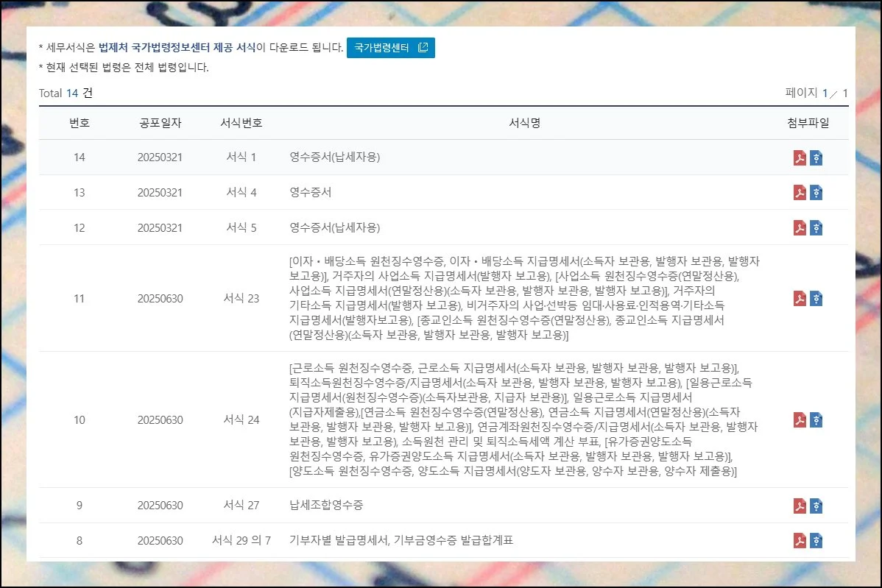The width and height of the screenshot is (882, 588).
Task: Select the 영수증서 form name in row 13
Action: (x=310, y=193)
